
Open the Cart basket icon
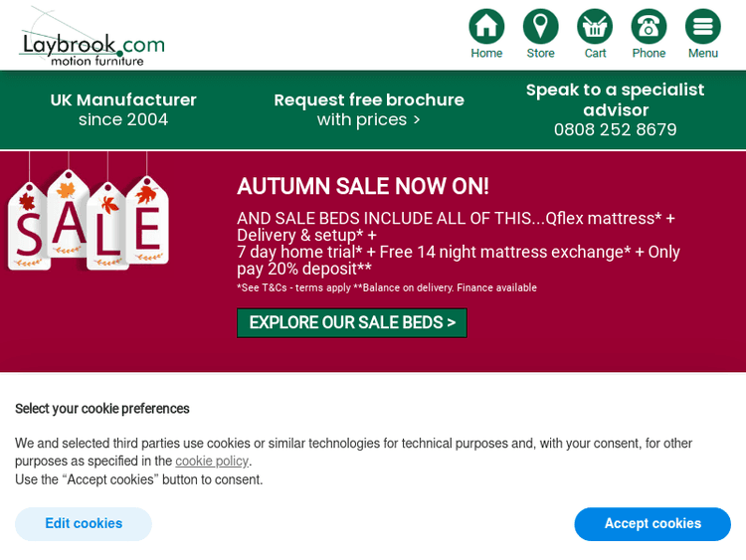click(x=595, y=27)
